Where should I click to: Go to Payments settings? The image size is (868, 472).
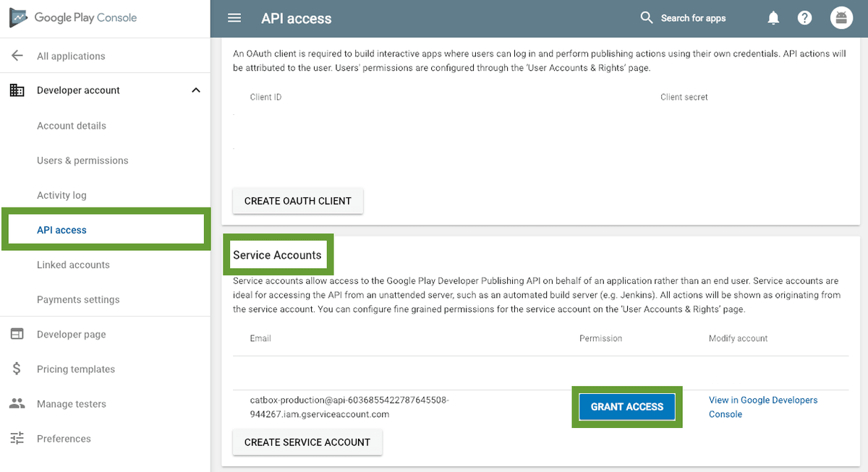78,299
